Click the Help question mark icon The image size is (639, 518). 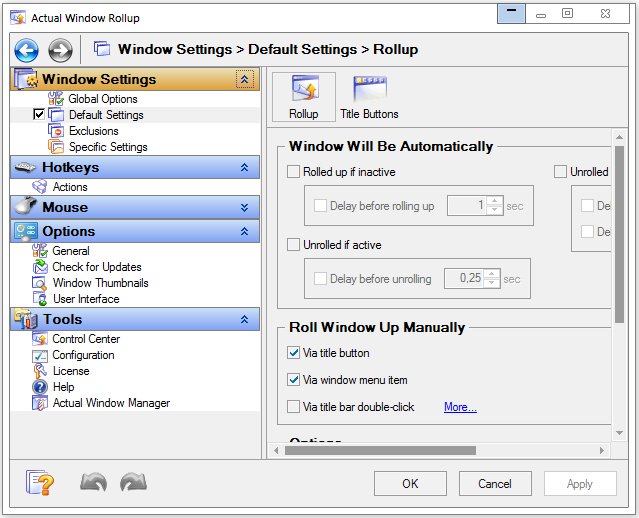40,387
